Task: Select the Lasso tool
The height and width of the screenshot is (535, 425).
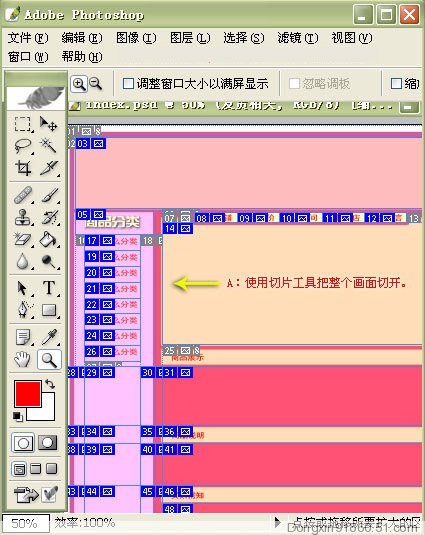Action: [23, 146]
